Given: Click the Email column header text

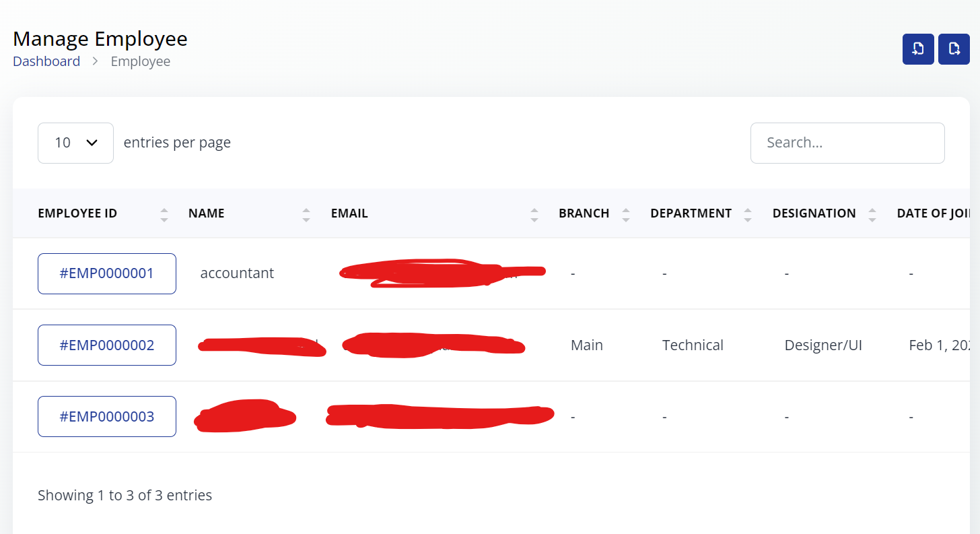Looking at the screenshot, I should point(349,213).
